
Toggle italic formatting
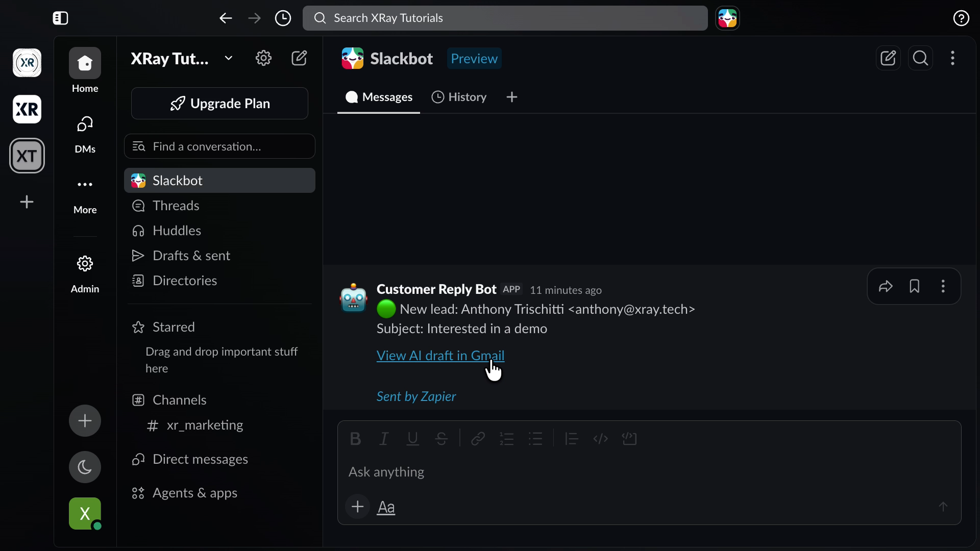coord(384,439)
